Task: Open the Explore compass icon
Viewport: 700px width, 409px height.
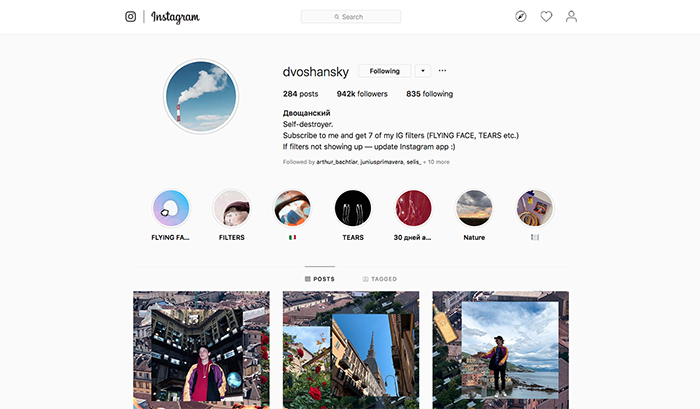Action: click(521, 17)
